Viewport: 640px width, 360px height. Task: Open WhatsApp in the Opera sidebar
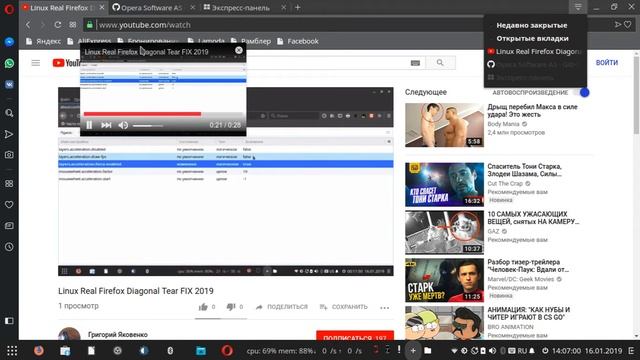click(9, 63)
